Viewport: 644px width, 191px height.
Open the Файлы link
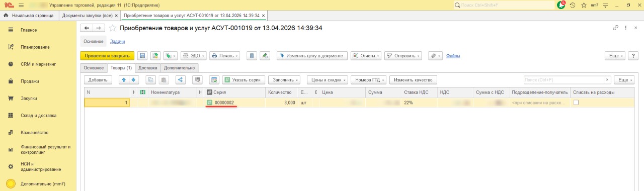[453, 56]
